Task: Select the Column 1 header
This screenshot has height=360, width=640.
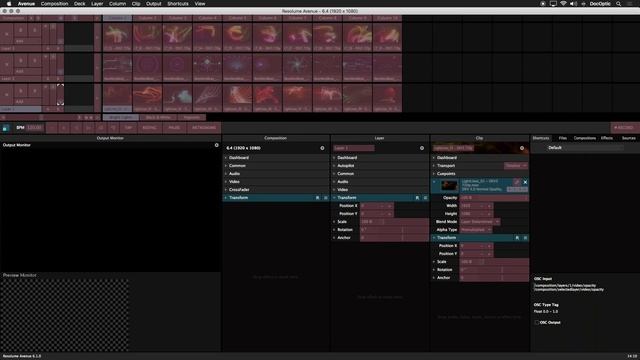Action: coord(117,18)
